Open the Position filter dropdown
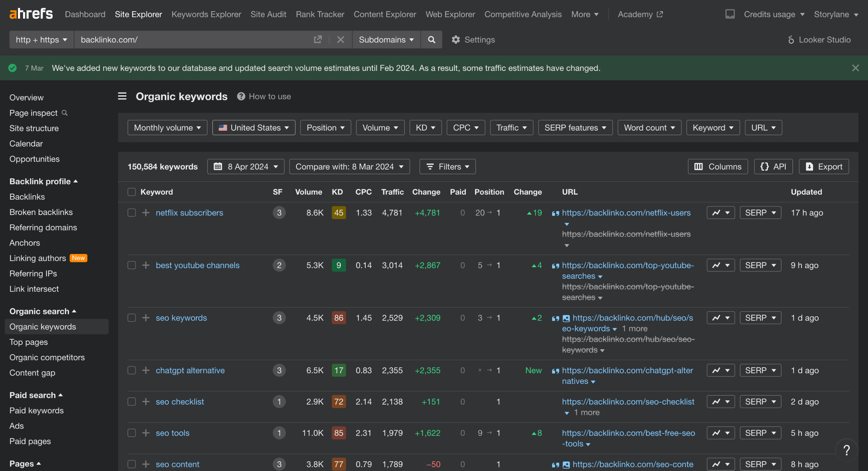The height and width of the screenshot is (471, 868). (x=325, y=127)
